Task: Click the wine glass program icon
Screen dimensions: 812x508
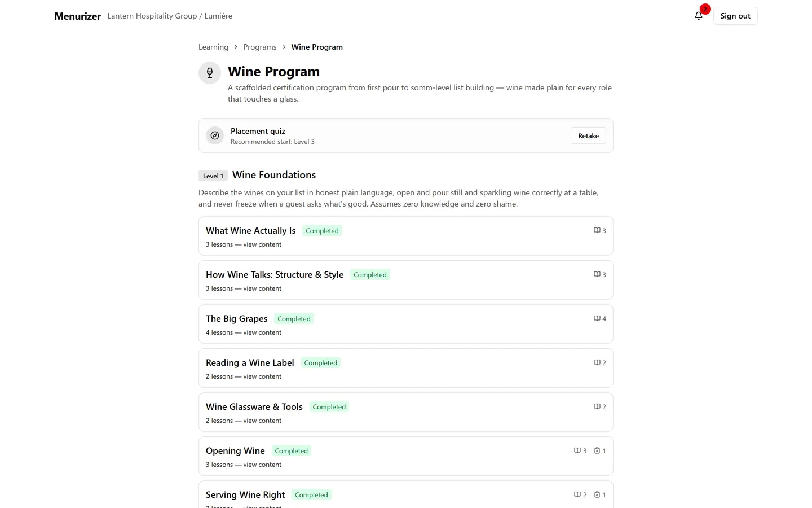Action: coord(210,73)
